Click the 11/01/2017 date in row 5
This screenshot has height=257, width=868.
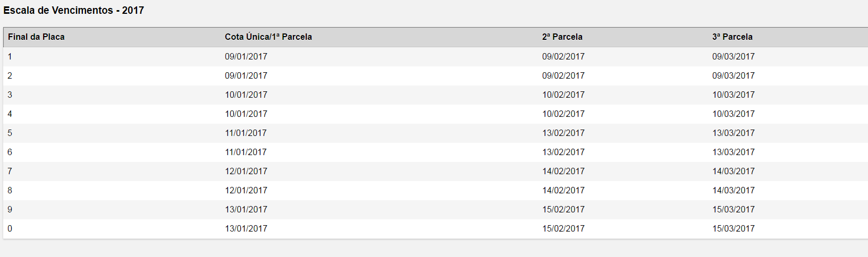[246, 133]
